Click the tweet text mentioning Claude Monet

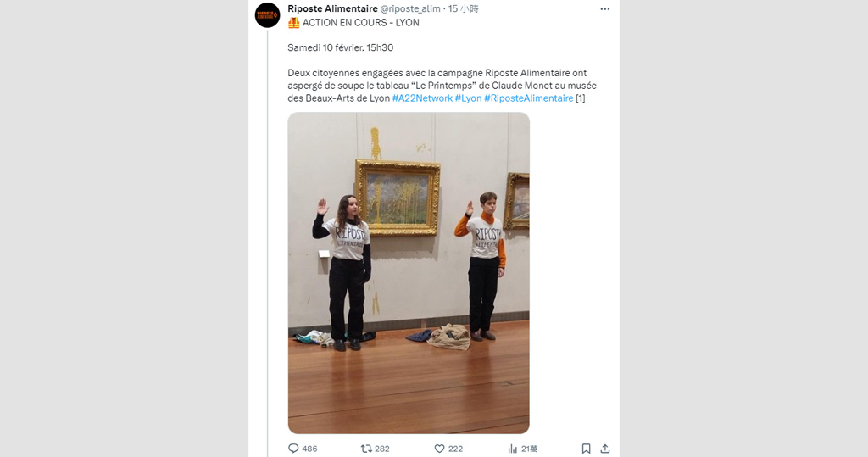tap(442, 86)
